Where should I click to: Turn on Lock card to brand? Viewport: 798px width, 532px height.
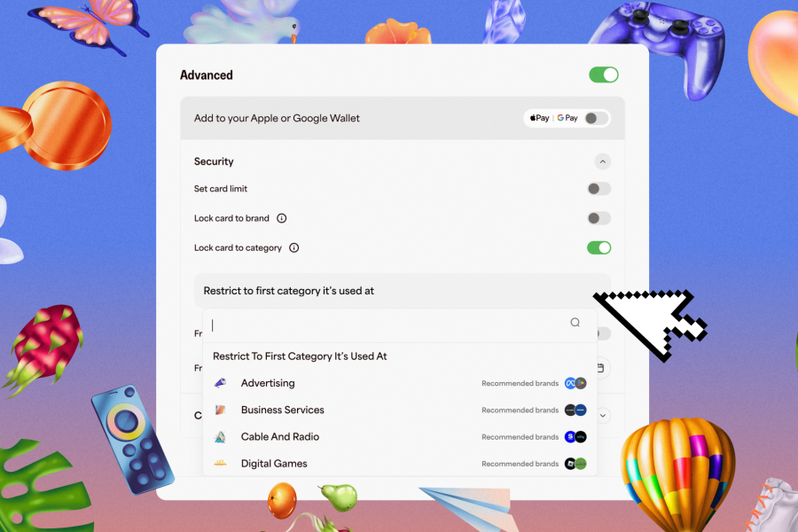tap(599, 218)
